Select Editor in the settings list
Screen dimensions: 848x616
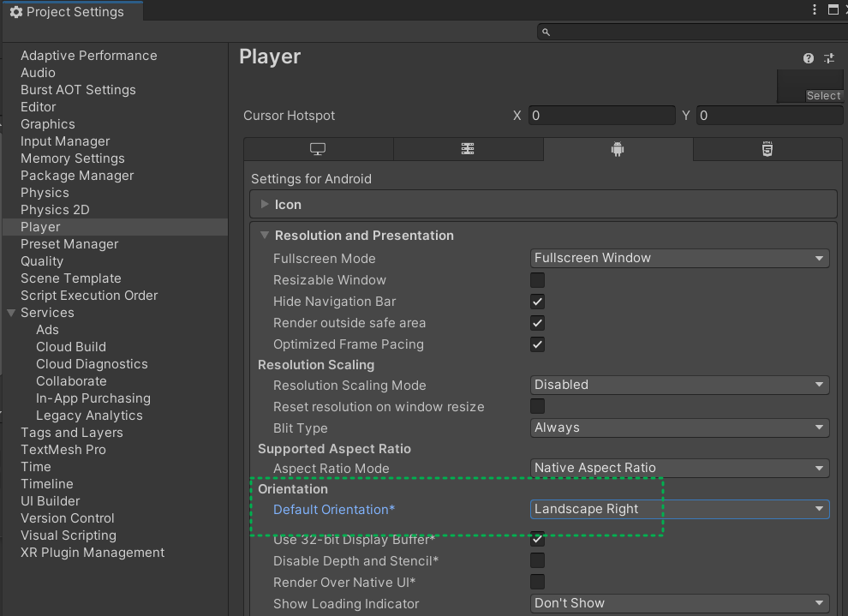pos(39,107)
